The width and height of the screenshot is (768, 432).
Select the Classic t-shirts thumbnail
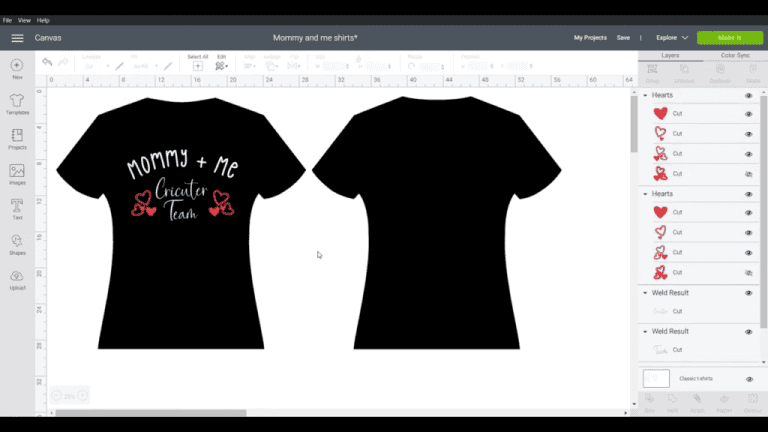[x=656, y=379]
